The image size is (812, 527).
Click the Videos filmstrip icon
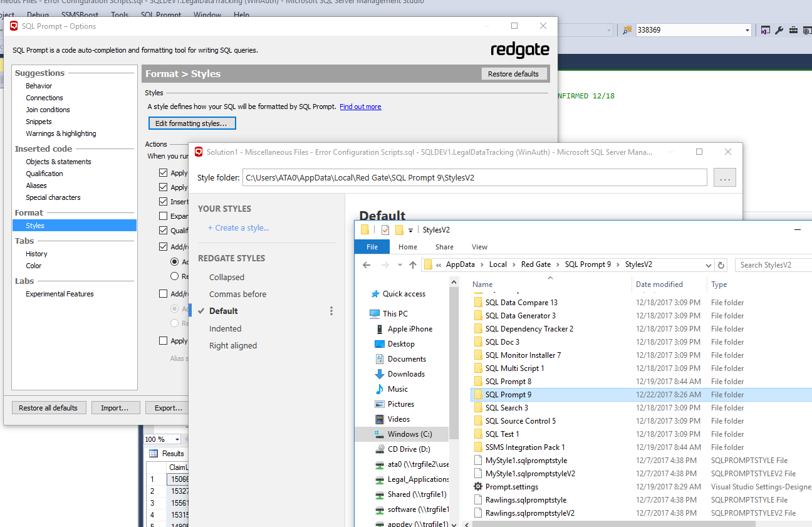380,419
